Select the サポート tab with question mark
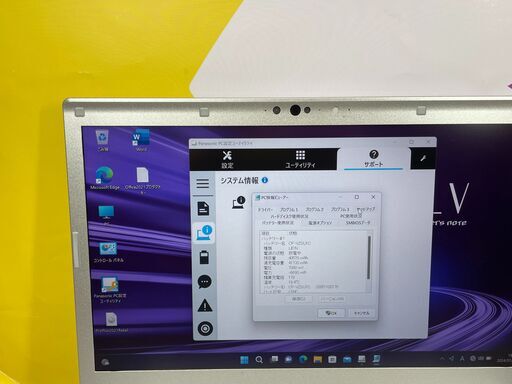512x384 pixels. point(373,158)
